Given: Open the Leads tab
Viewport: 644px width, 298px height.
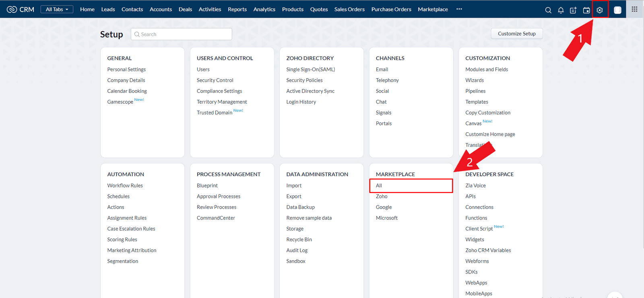Looking at the screenshot, I should point(108,9).
